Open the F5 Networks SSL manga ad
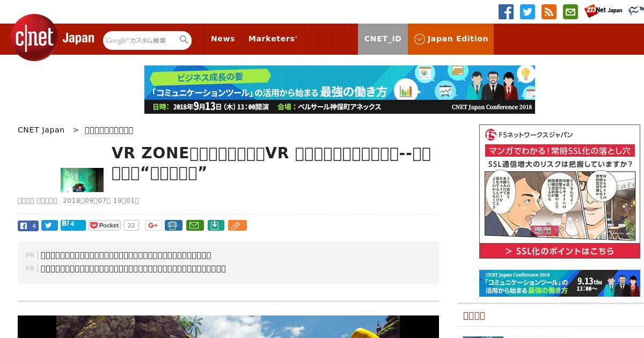The width and height of the screenshot is (644, 338). click(x=560, y=192)
